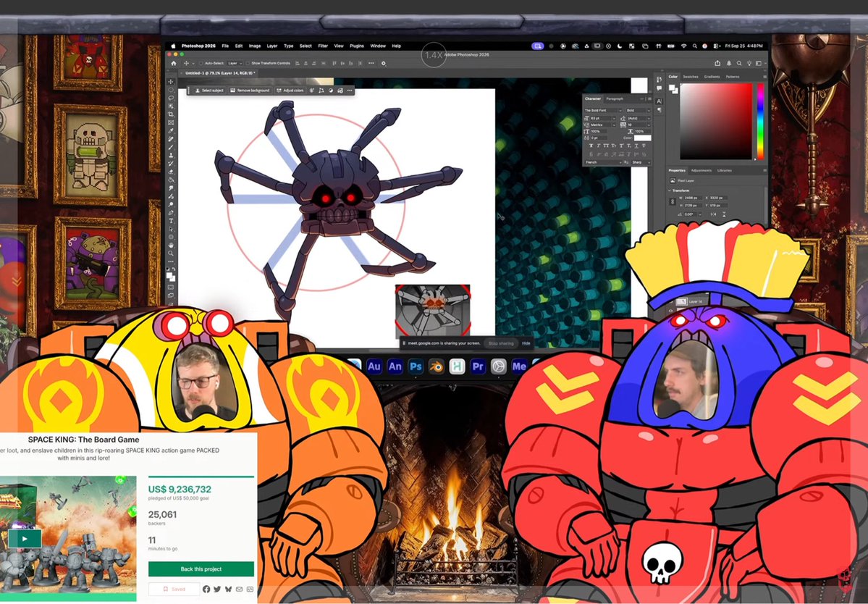Open the collapsed Character panel icon
The width and height of the screenshot is (868, 604).
click(x=658, y=101)
